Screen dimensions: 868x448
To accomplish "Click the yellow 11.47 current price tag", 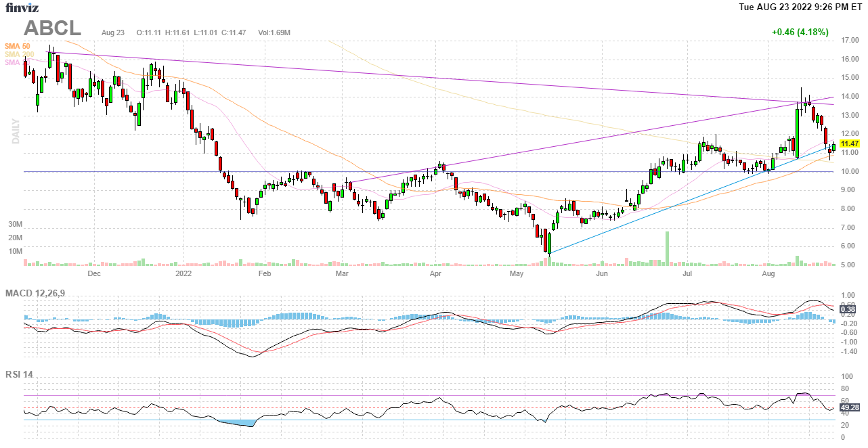I will 848,143.
